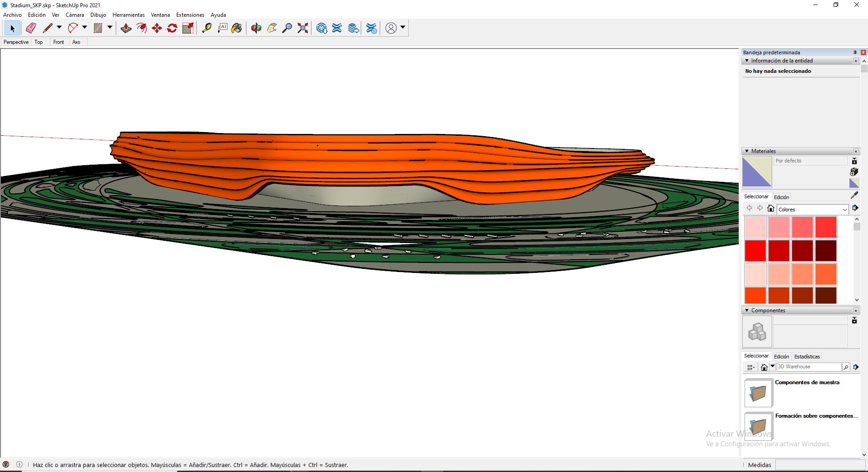
Task: Collapse the Materiales panel
Action: [747, 151]
